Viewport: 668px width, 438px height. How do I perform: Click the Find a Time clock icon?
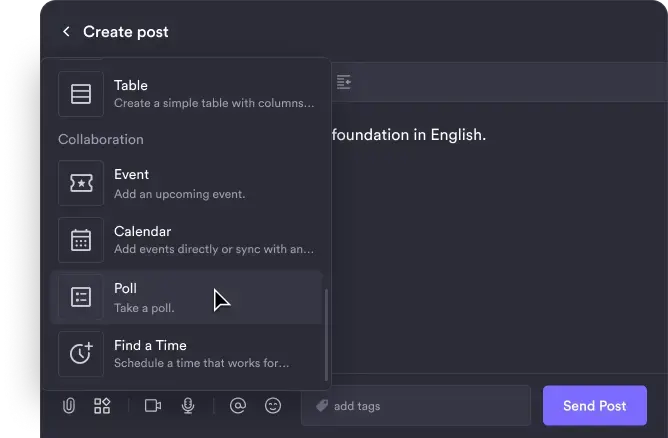click(x=81, y=354)
